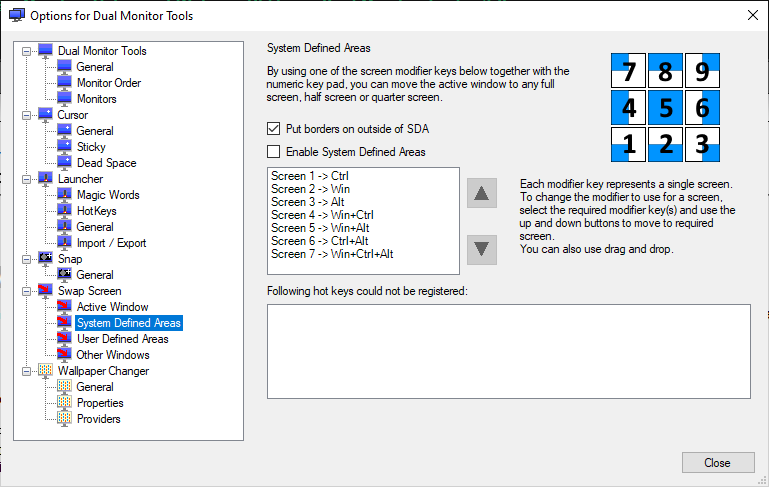Open the Monitors page
The width and height of the screenshot is (769, 487).
click(97, 99)
